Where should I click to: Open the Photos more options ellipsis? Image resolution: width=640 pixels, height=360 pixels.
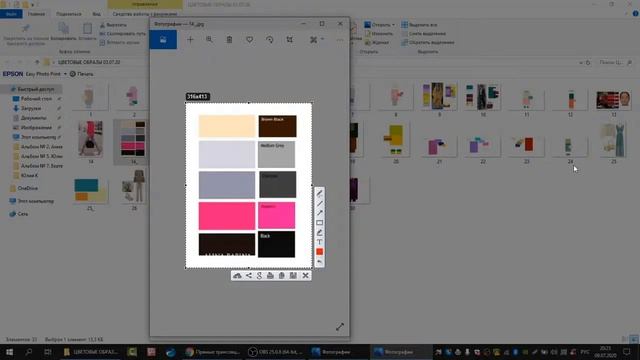(340, 40)
